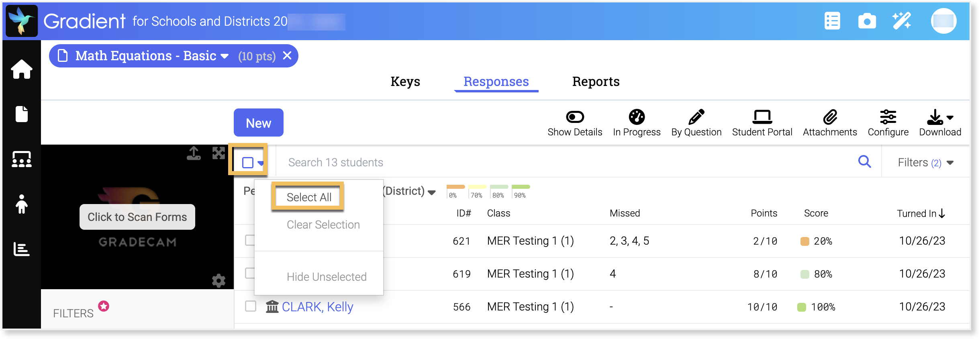The height and width of the screenshot is (339, 980).
Task: Switch to the Reports tab
Action: click(x=596, y=82)
